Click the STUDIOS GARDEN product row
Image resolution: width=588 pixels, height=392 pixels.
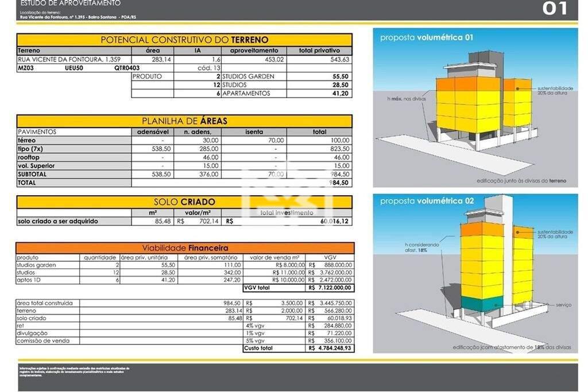pyautogui.click(x=248, y=76)
